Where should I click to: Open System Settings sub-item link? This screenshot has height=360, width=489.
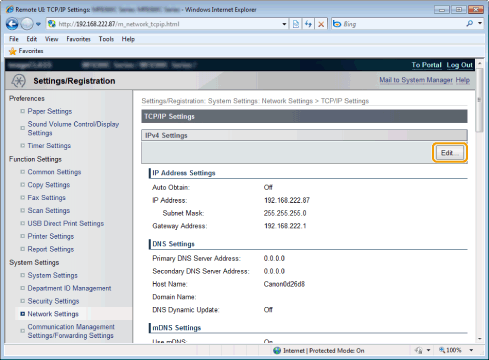53,275
